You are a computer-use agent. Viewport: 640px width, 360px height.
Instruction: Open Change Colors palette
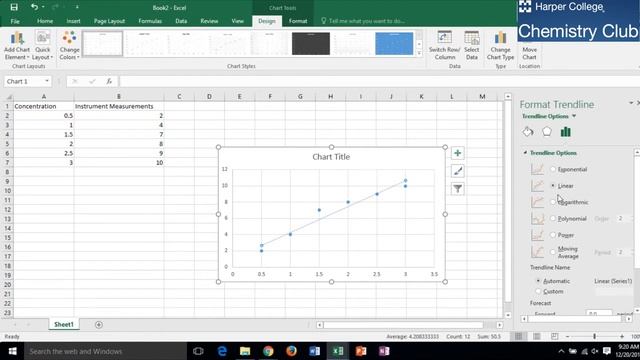[x=69, y=46]
